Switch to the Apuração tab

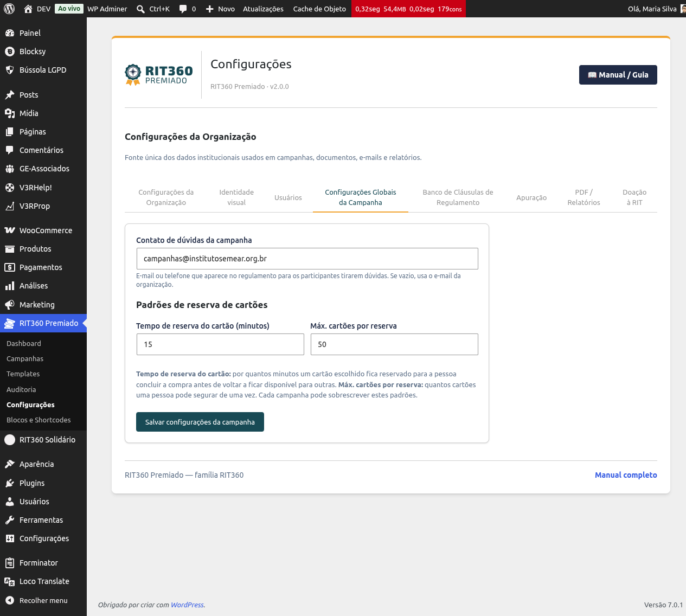pos(531,197)
